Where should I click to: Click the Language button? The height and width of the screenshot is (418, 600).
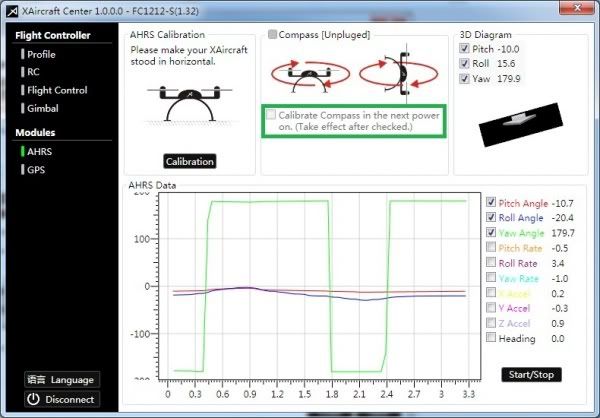[x=62, y=380]
